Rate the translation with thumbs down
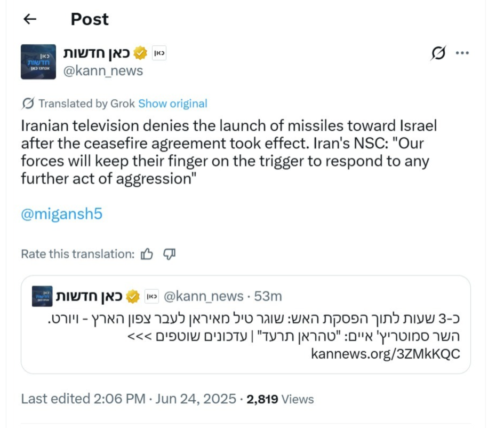This screenshot has height=428, width=504. click(x=169, y=255)
